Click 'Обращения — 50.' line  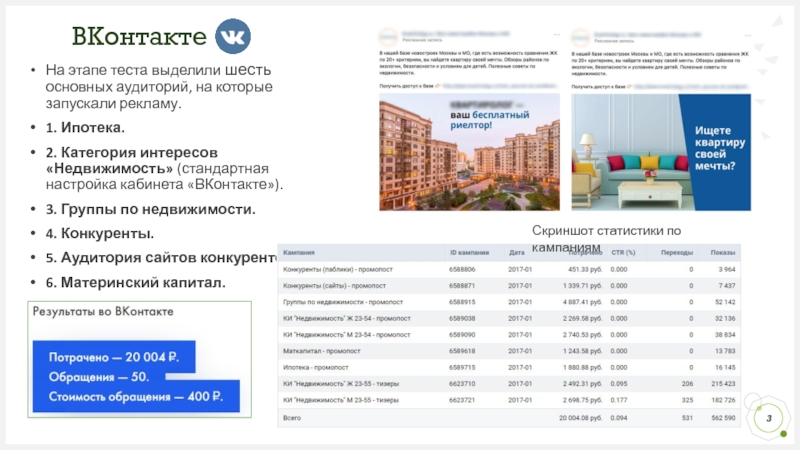pos(99,377)
